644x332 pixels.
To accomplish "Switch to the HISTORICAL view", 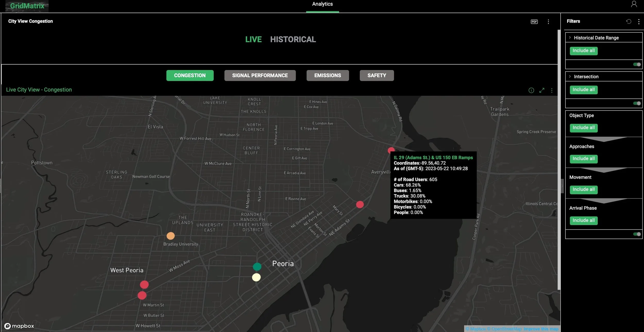I will [293, 39].
